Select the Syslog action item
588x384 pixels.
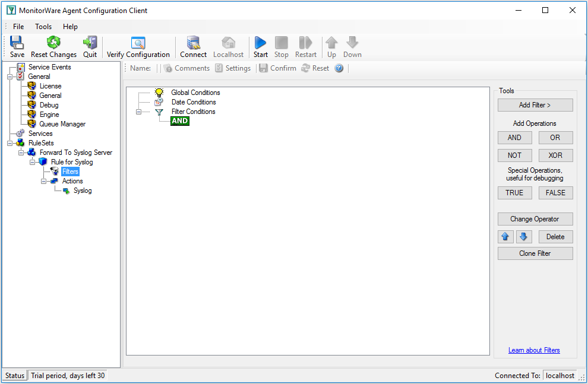(x=83, y=191)
